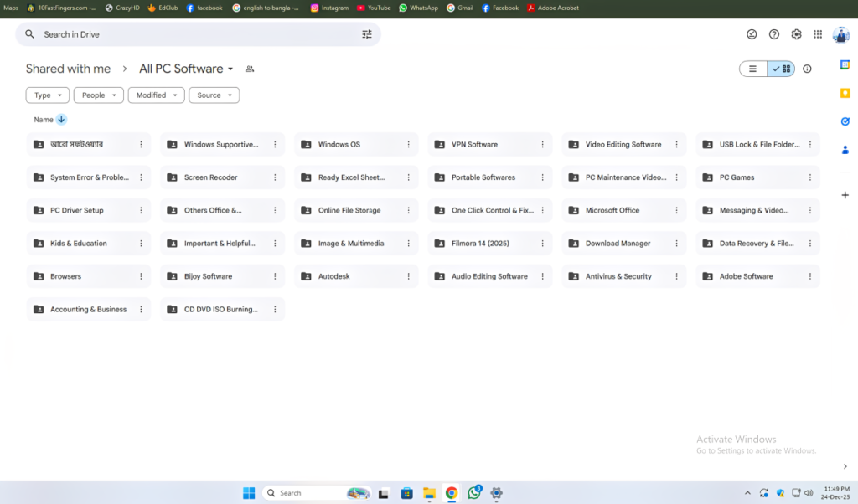Switch to list layout view

(x=753, y=69)
